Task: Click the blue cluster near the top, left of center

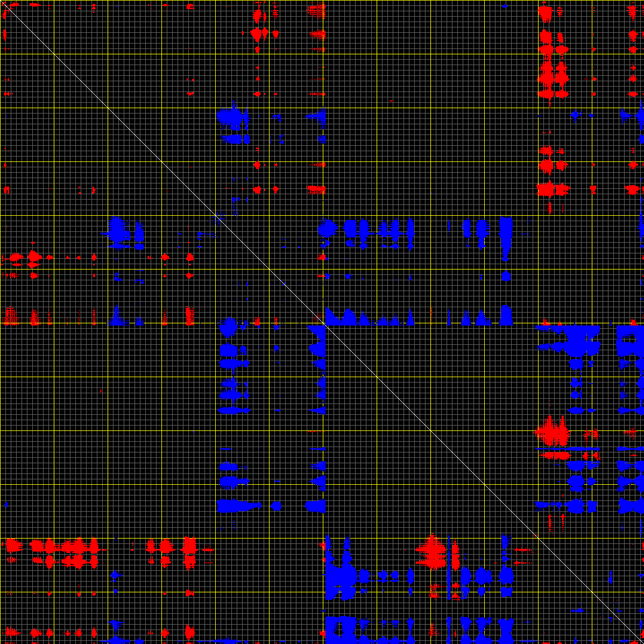Action: (231, 117)
